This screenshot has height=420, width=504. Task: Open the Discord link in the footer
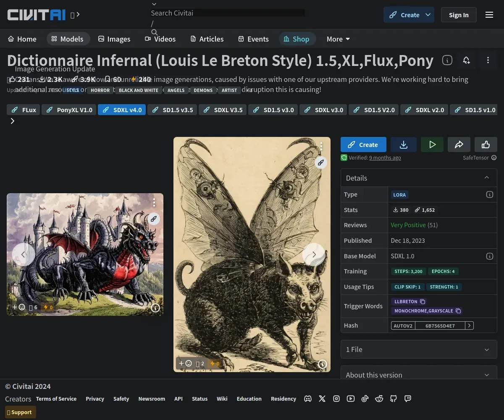point(308,399)
